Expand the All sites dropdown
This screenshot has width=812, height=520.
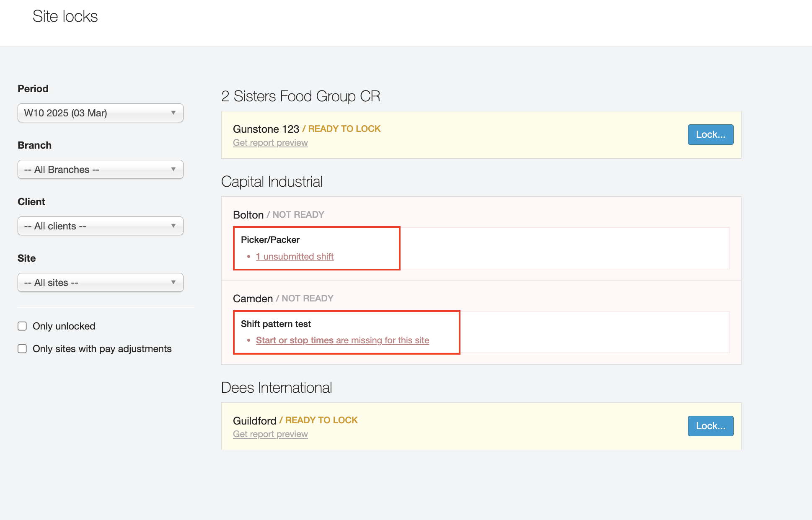(x=100, y=283)
